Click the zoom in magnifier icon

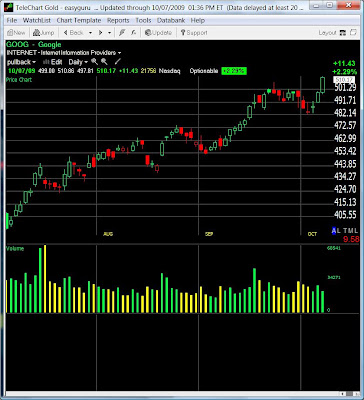(95, 62)
